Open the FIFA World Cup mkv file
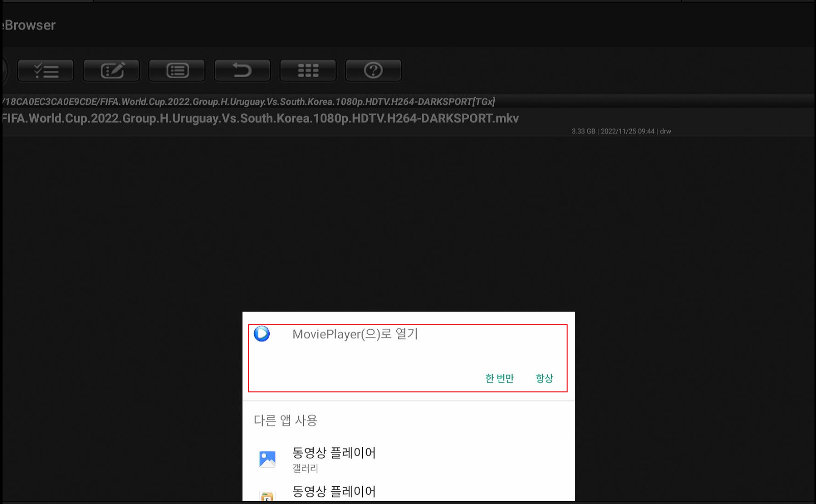This screenshot has width=816, height=504. click(408, 122)
